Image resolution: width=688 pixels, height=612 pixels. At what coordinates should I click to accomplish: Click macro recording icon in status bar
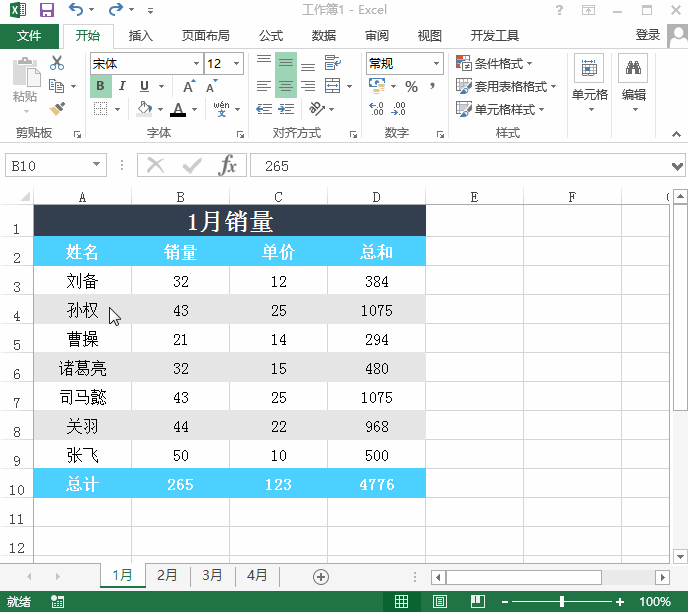point(57,601)
